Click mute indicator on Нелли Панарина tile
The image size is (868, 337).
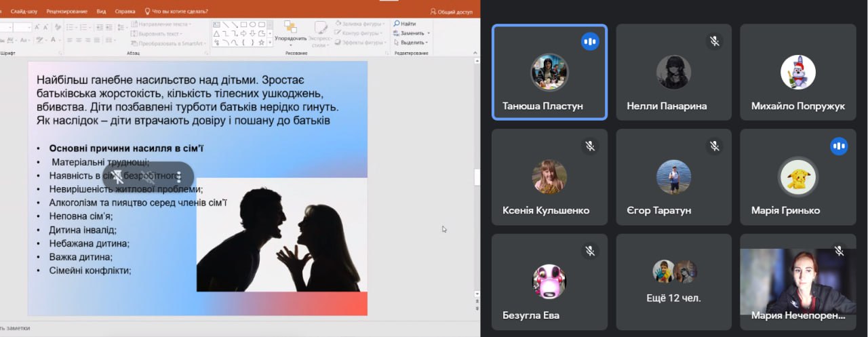pyautogui.click(x=715, y=41)
